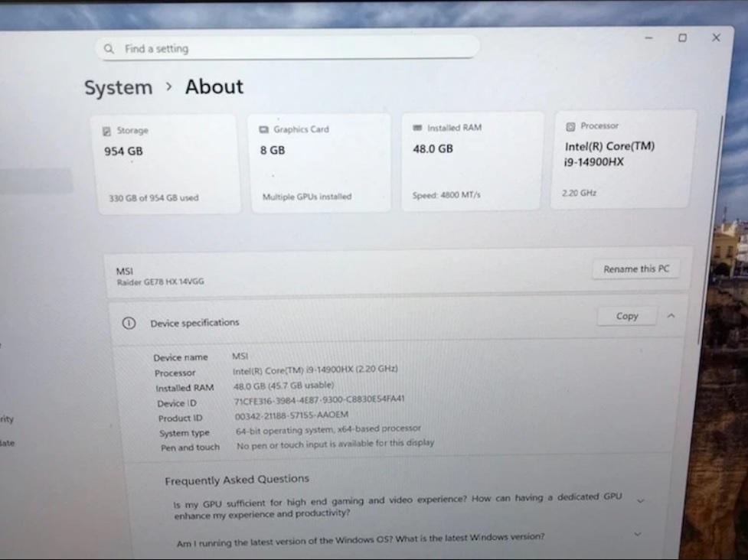Select the About breadcrumb title

[x=214, y=87]
